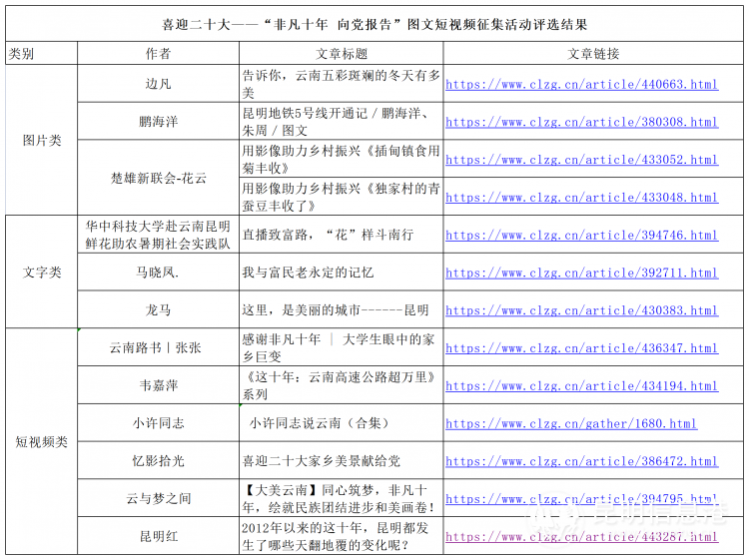Viewport: 749px width, 560px height.
Task: Follow the article/433048.html link
Action: coord(581,198)
